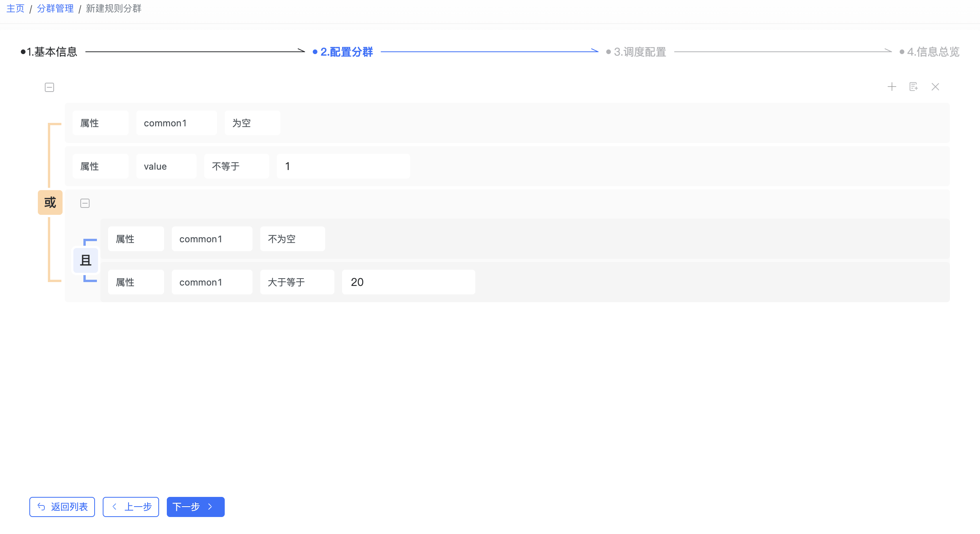Change the 大于等于 operator dropdown
980x534 pixels.
click(x=297, y=282)
